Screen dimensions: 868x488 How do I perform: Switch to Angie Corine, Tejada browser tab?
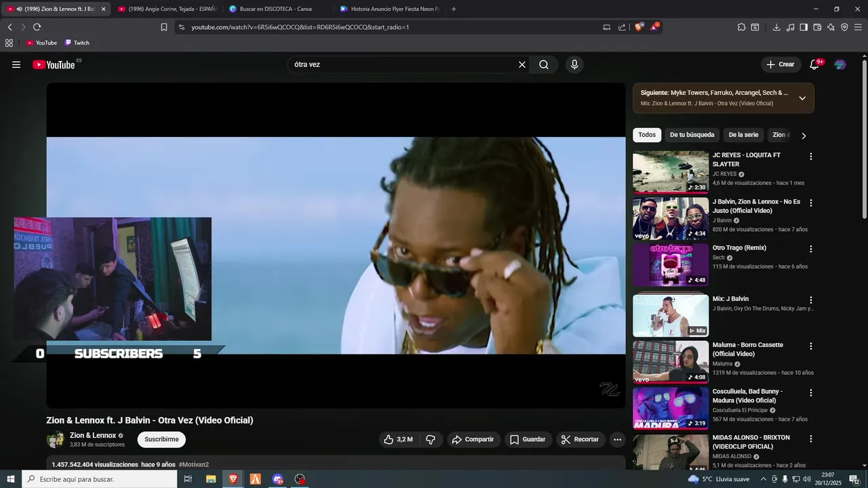pos(166,9)
